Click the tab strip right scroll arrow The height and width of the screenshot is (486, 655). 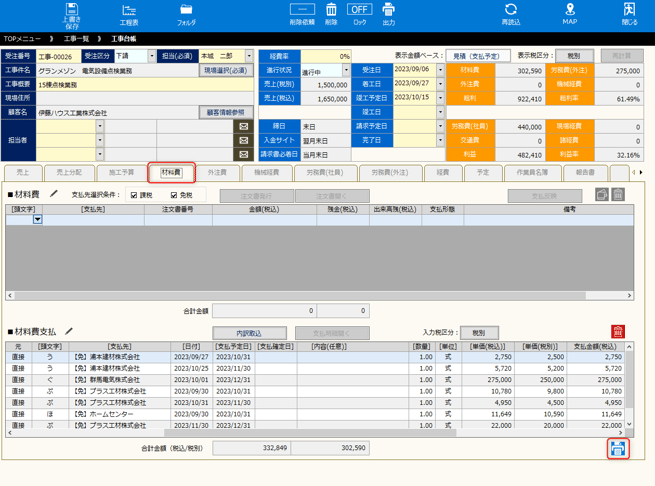tap(641, 172)
